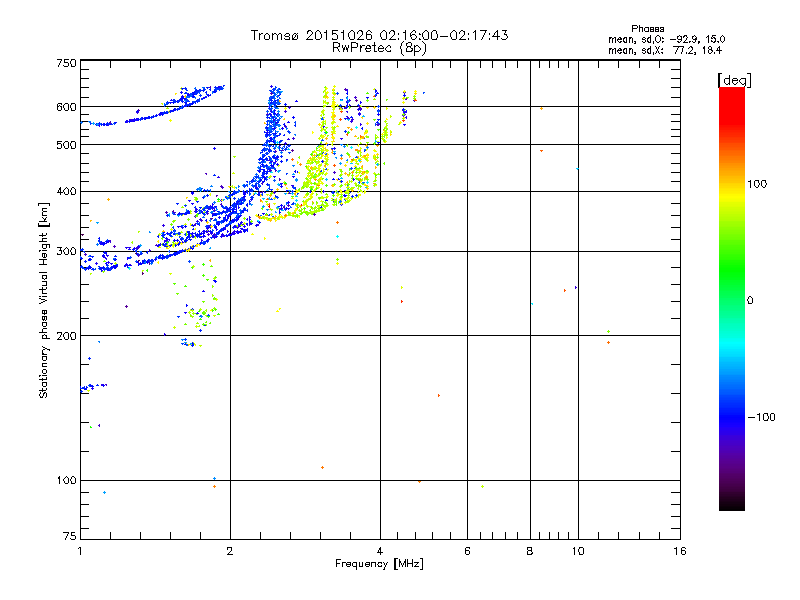Click the 'Stationary phase Virtual Height [km]' axis title
Viewport: 800px width, 600px height.
click(43, 301)
